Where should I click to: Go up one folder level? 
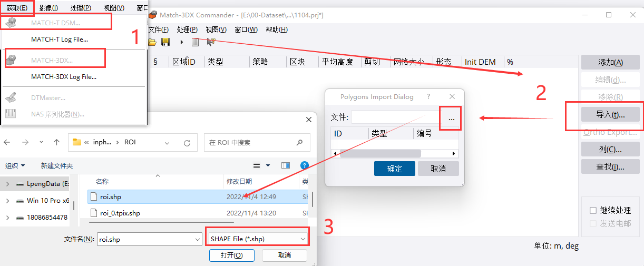[57, 142]
